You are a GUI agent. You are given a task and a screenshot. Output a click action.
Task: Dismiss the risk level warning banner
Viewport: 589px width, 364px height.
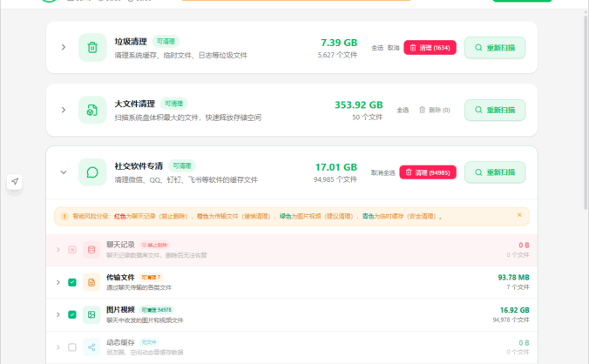519,215
